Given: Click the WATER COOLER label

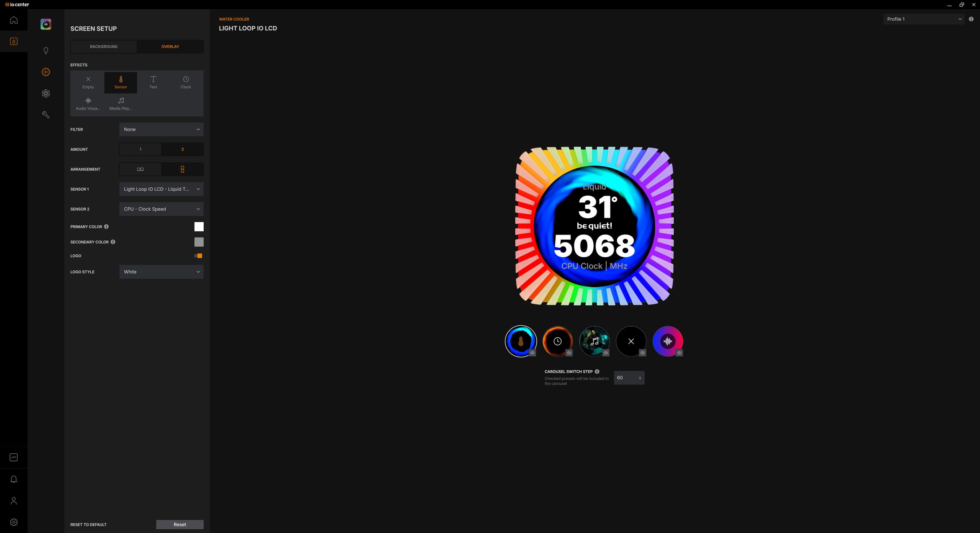Looking at the screenshot, I should [x=234, y=19].
